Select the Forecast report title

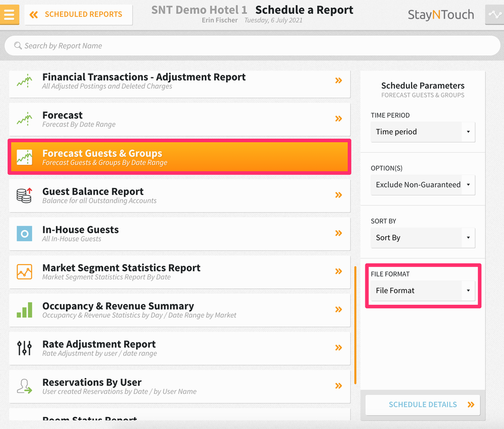(62, 115)
